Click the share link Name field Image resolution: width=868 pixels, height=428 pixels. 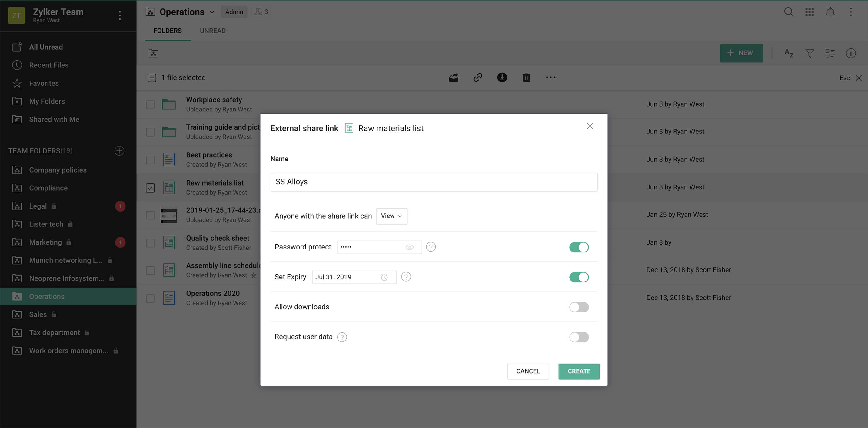tap(434, 182)
